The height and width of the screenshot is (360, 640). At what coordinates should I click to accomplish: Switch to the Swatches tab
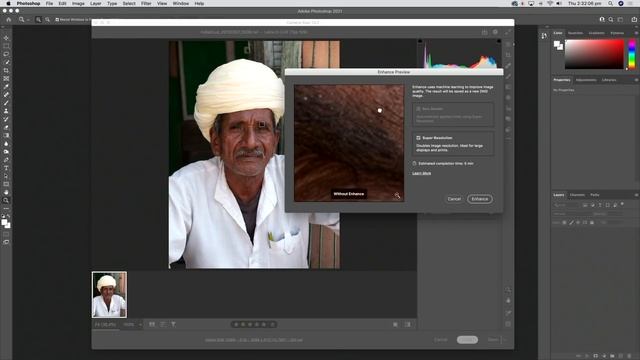pyautogui.click(x=576, y=33)
